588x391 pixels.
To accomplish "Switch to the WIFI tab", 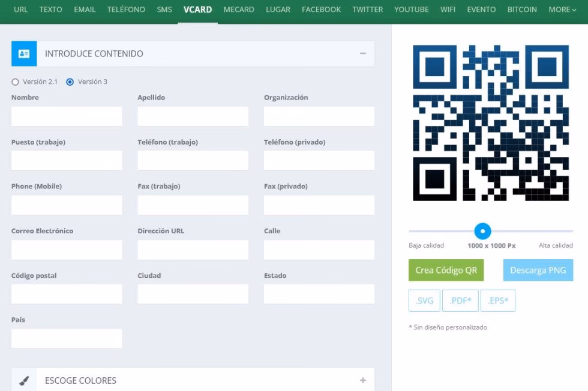I will [x=448, y=10].
